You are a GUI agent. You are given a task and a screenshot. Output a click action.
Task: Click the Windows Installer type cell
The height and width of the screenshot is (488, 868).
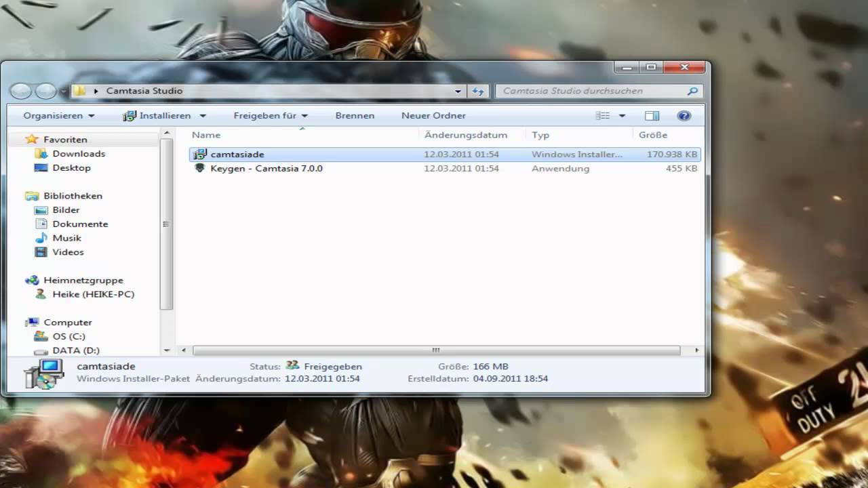click(x=577, y=155)
